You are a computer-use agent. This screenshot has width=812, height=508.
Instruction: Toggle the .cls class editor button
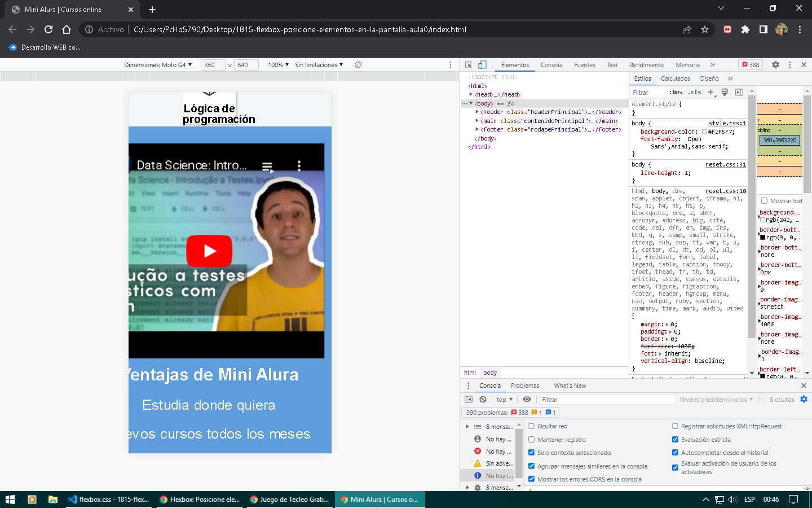tap(695, 92)
